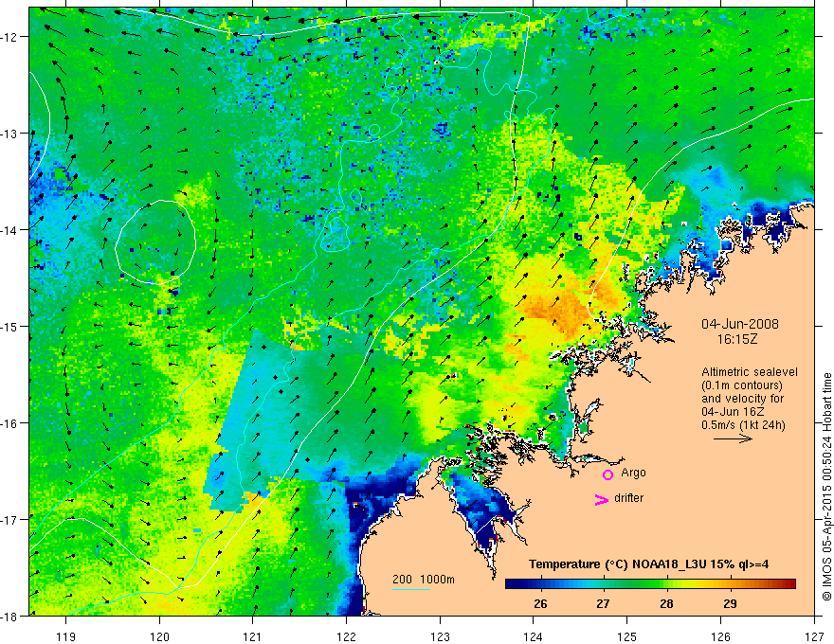
Task: Click longitude axis label '123'
Action: click(440, 637)
